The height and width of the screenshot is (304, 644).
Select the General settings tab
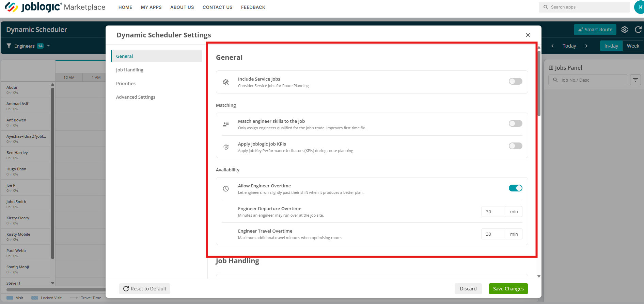click(157, 56)
